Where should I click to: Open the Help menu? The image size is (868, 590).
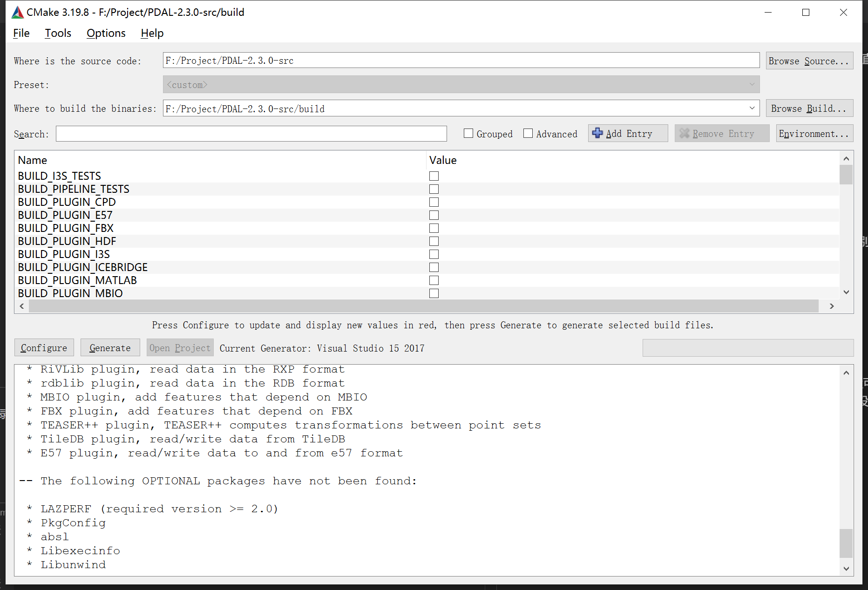152,33
